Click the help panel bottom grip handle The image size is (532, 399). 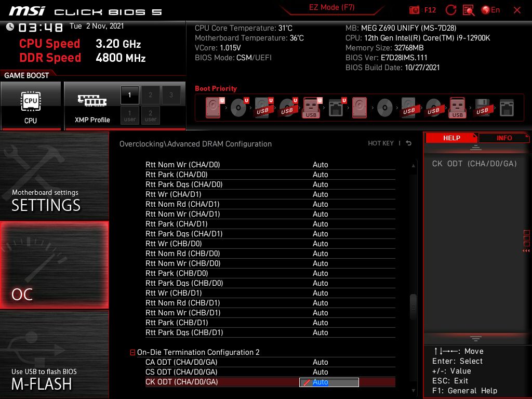pyautogui.click(x=476, y=338)
